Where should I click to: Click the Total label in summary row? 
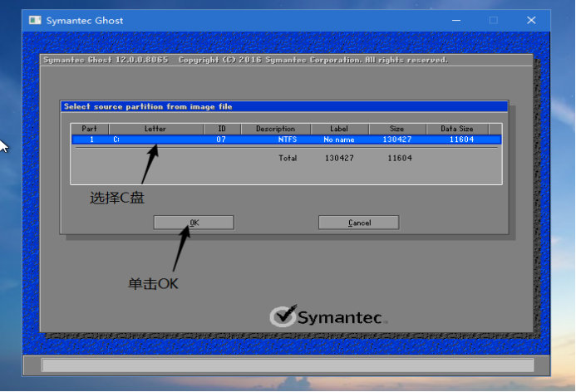click(x=288, y=158)
